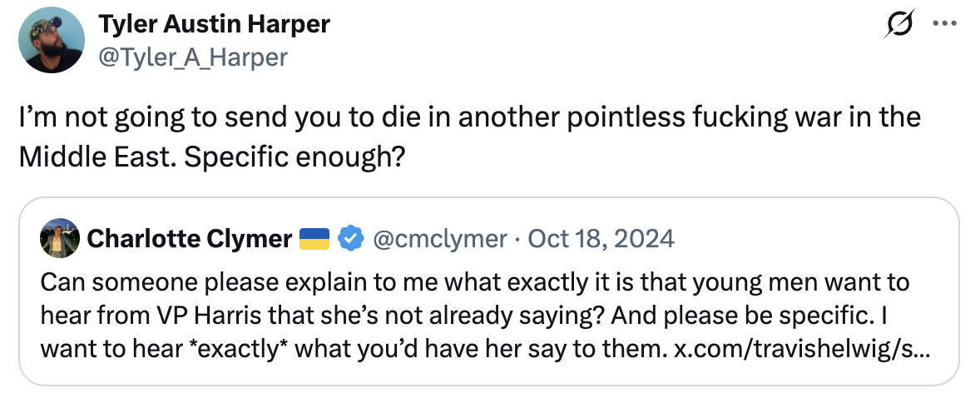The width and height of the screenshot is (980, 403).
Task: Click Tyler Austin Harper's profile avatar
Action: 51,41
